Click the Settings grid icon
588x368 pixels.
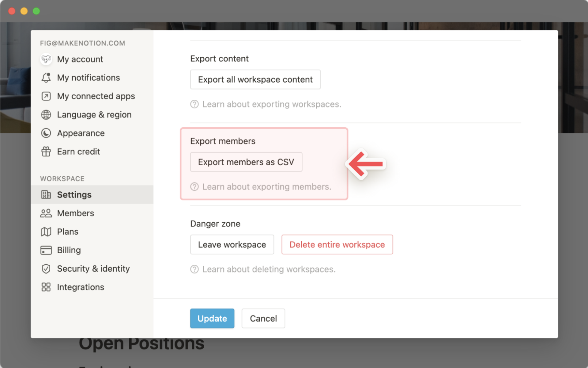pos(46,194)
